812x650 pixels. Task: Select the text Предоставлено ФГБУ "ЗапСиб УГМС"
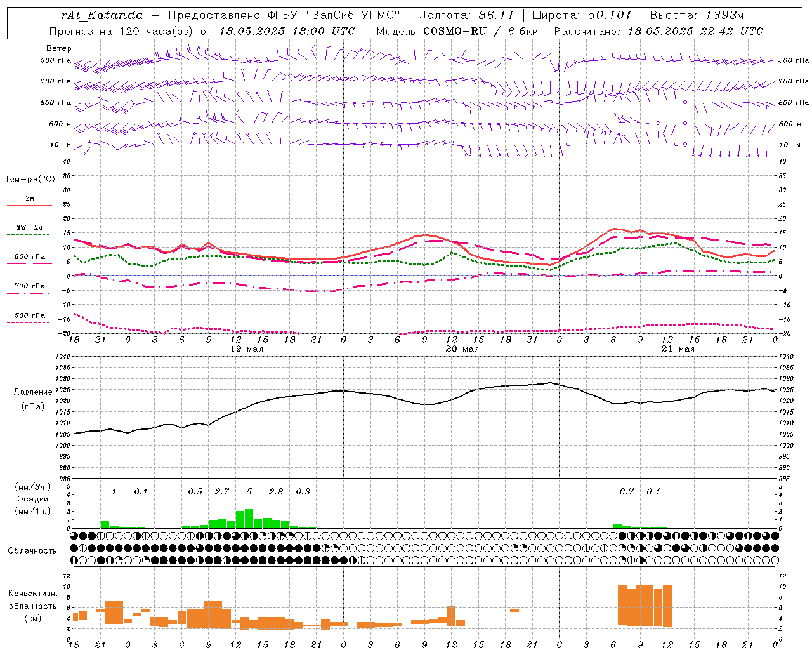[x=284, y=15]
